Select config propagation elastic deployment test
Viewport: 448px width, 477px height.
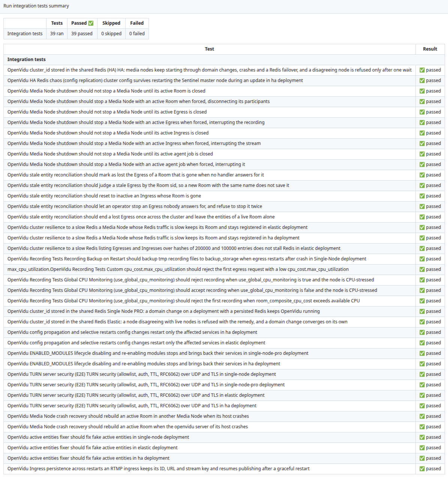pyautogui.click(x=136, y=343)
